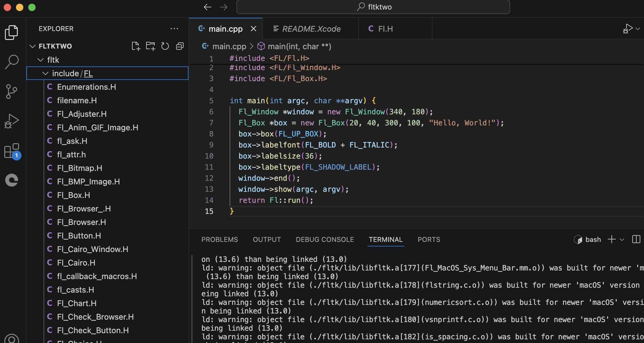Run or debug the current file

[627, 29]
